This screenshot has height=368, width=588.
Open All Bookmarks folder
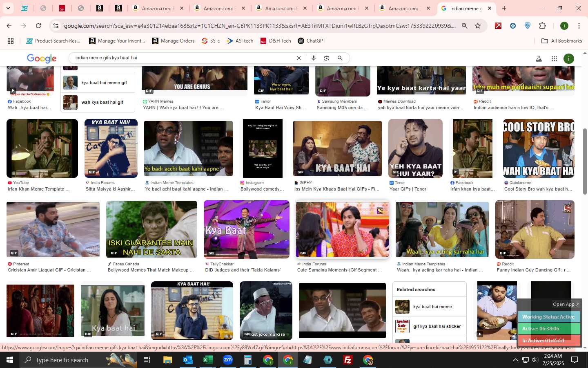click(x=561, y=41)
